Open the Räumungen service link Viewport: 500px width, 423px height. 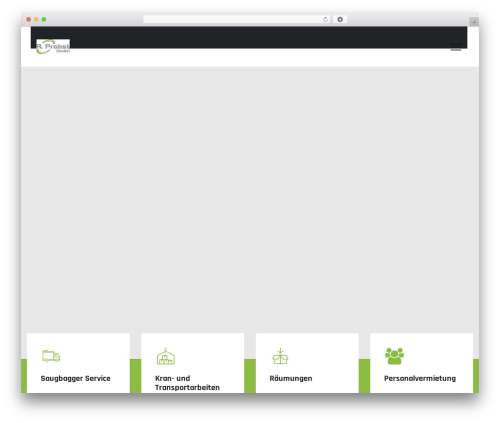click(x=291, y=378)
